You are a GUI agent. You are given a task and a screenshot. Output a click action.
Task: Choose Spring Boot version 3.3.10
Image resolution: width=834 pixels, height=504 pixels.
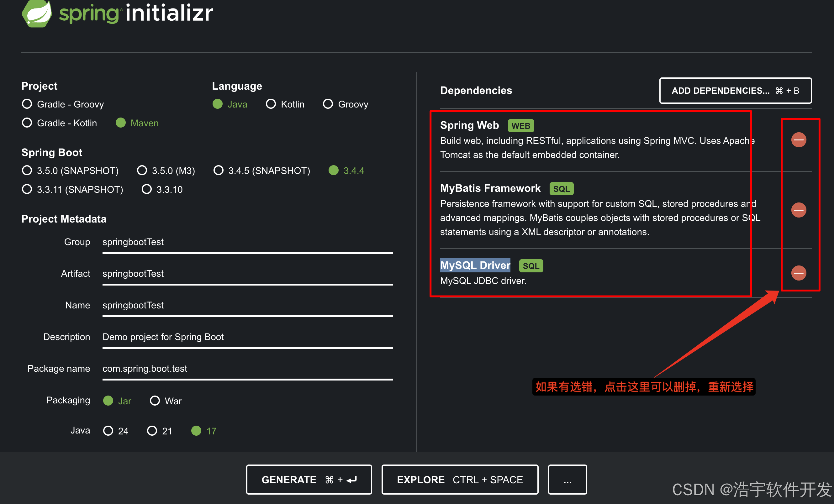coord(146,189)
